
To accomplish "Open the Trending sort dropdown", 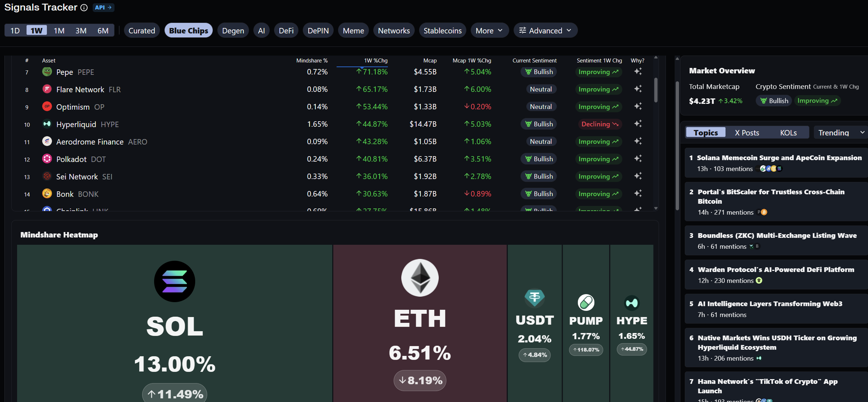I will point(840,133).
